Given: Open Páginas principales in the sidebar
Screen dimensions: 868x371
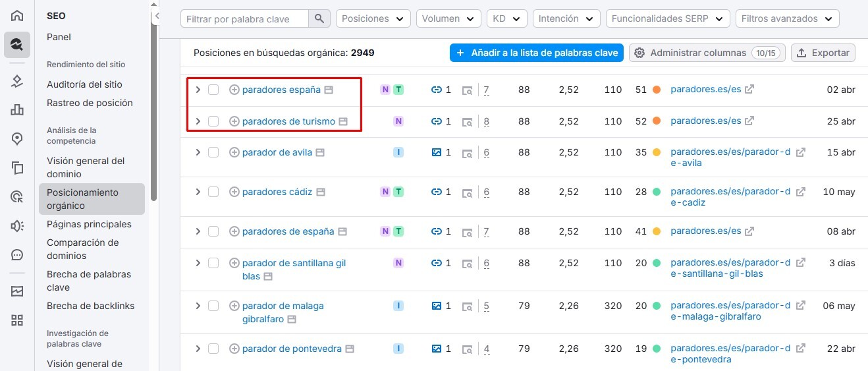Looking at the screenshot, I should click(89, 224).
